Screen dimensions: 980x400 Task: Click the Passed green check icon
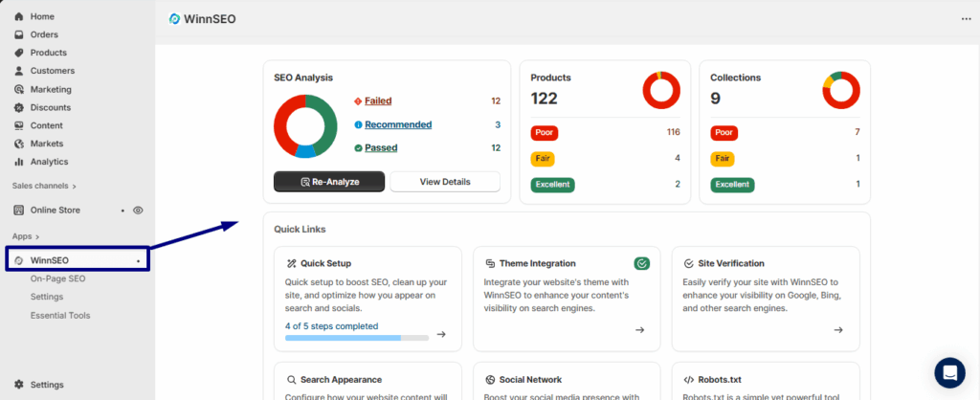coord(358,148)
